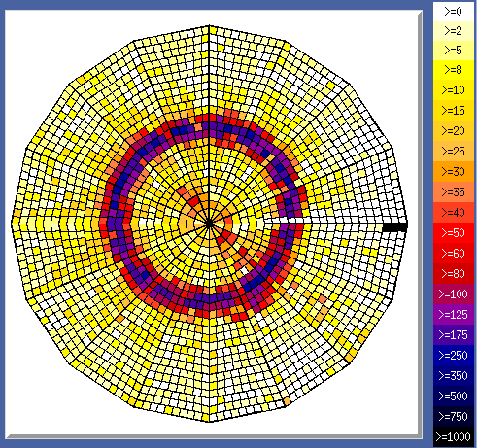The height and width of the screenshot is (448, 477).
Task: Click the >=25 light orange swatch
Action: click(x=454, y=151)
